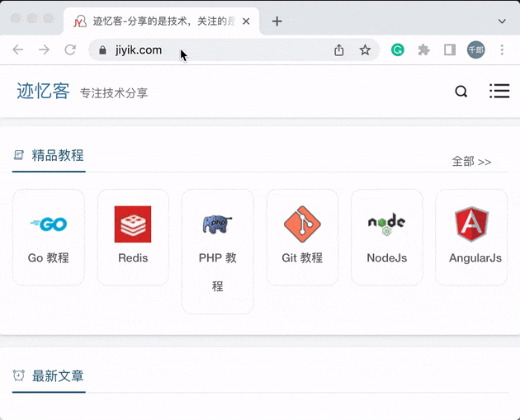Bookmark this page with the star icon

(365, 50)
